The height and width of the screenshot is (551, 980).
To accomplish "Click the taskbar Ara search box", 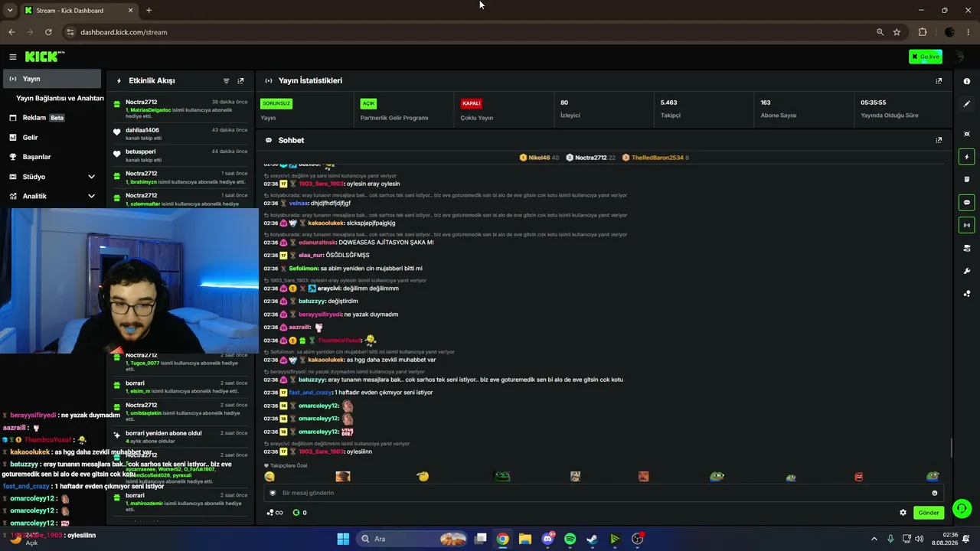I will pyautogui.click(x=412, y=539).
